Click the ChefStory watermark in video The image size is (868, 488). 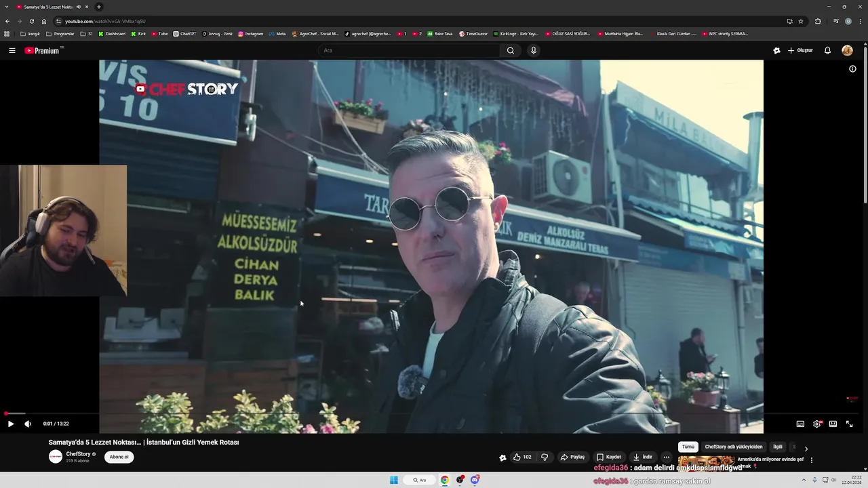point(186,89)
